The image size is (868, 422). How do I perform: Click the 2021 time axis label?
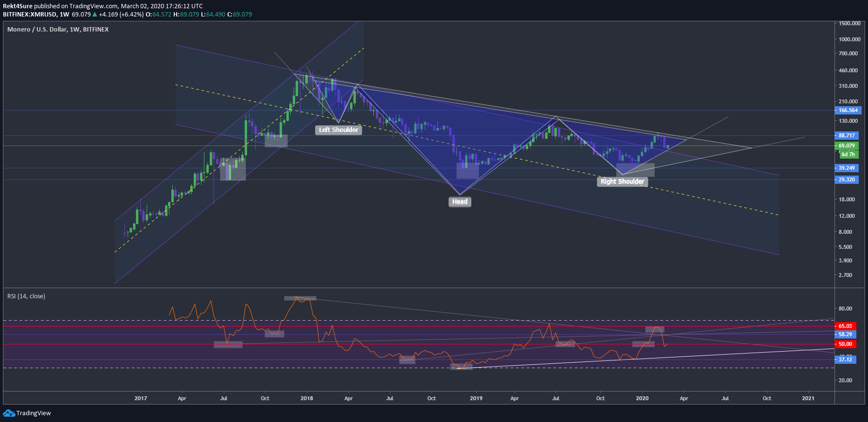[808, 398]
